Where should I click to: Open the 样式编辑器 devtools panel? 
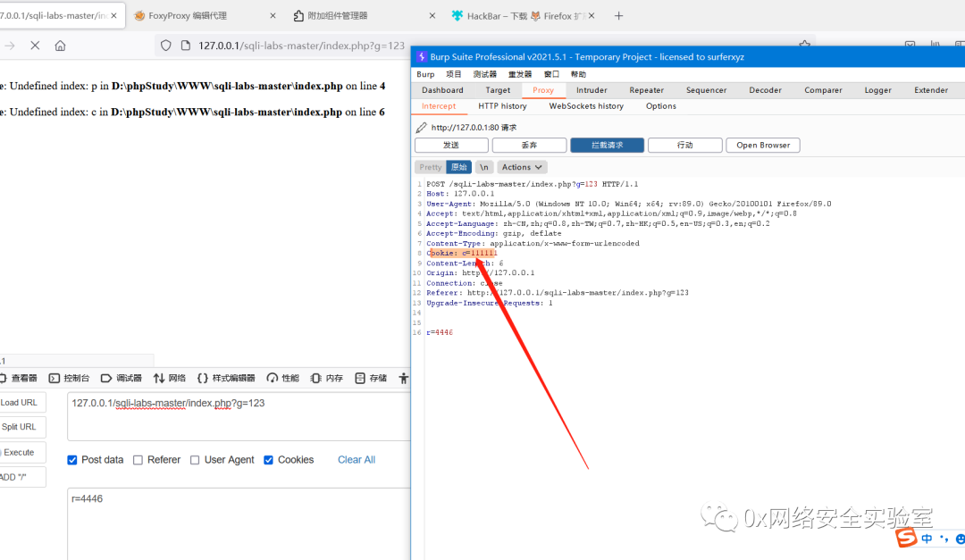point(226,378)
